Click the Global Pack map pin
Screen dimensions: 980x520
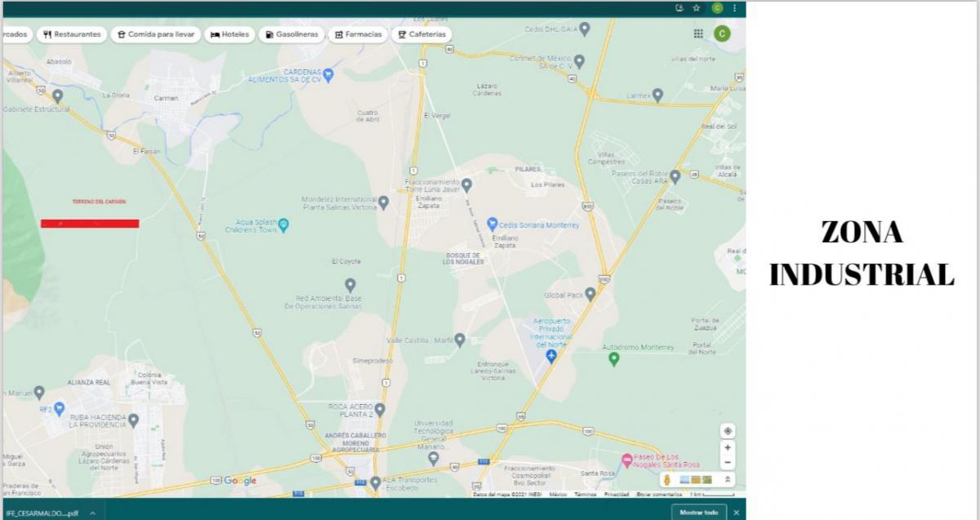[590, 294]
